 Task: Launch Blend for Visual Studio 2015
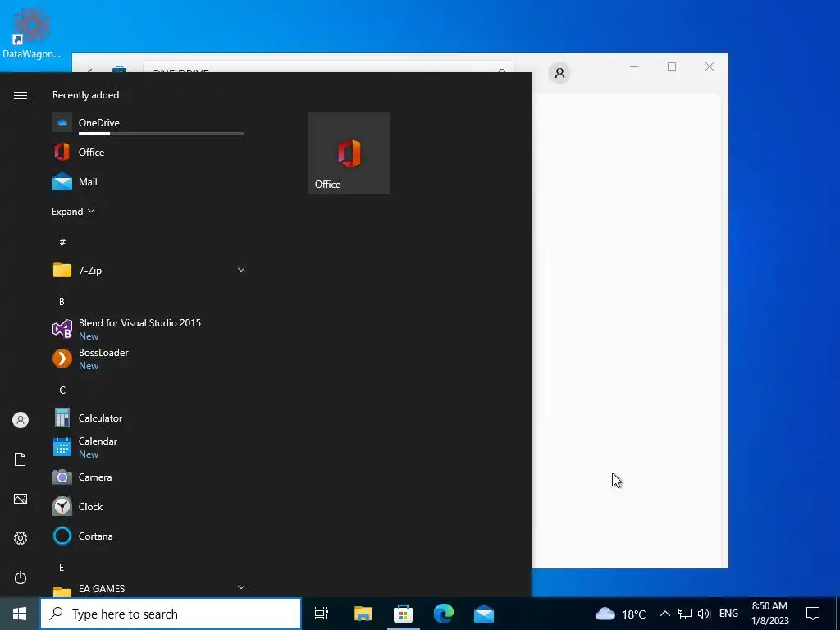pyautogui.click(x=149, y=329)
